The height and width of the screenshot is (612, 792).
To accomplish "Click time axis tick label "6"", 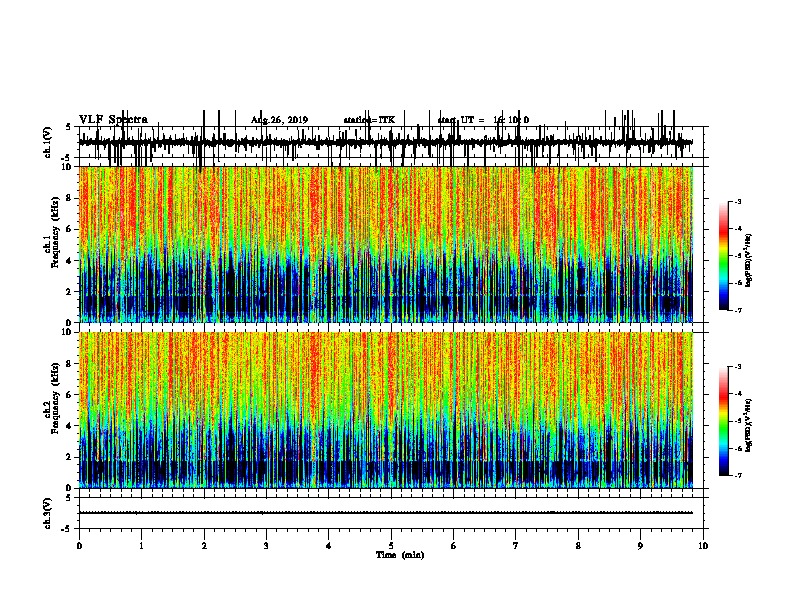I will coord(454,546).
